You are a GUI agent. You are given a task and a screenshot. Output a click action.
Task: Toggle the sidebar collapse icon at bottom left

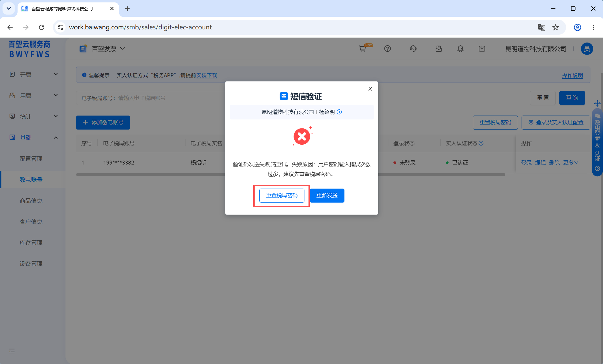[12, 351]
